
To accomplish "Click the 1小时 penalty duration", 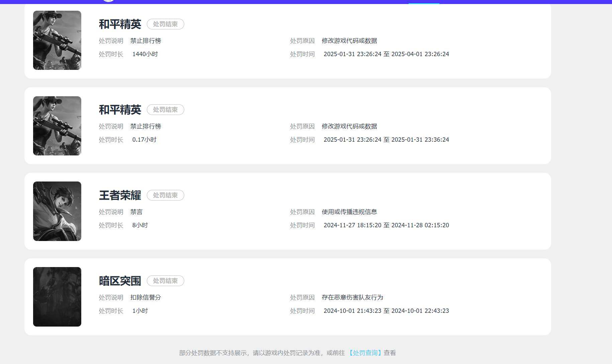I will click(x=140, y=311).
